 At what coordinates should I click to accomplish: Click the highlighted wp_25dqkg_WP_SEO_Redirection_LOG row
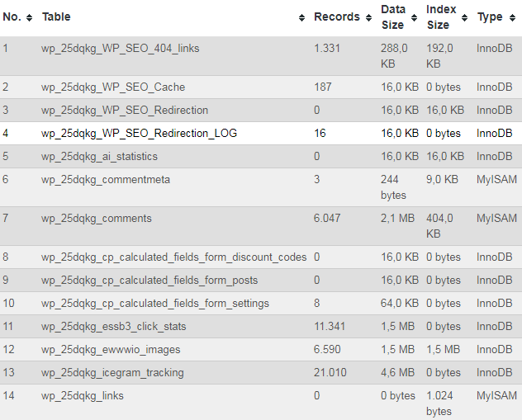click(x=139, y=133)
